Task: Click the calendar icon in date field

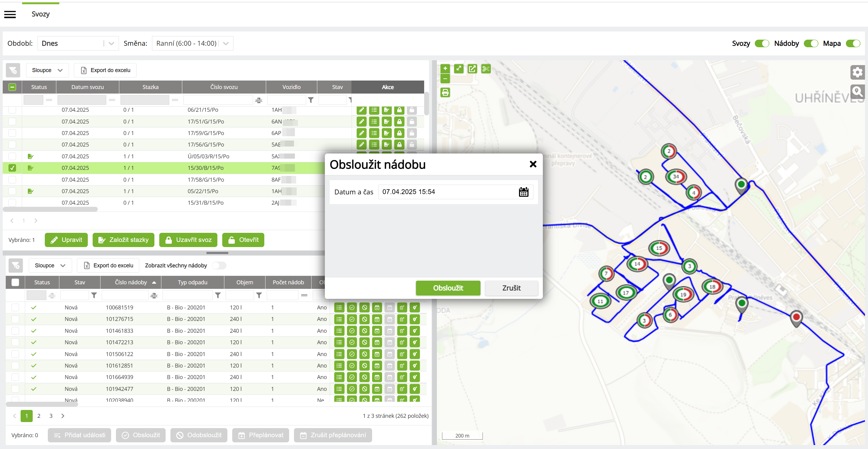Action: pos(523,192)
